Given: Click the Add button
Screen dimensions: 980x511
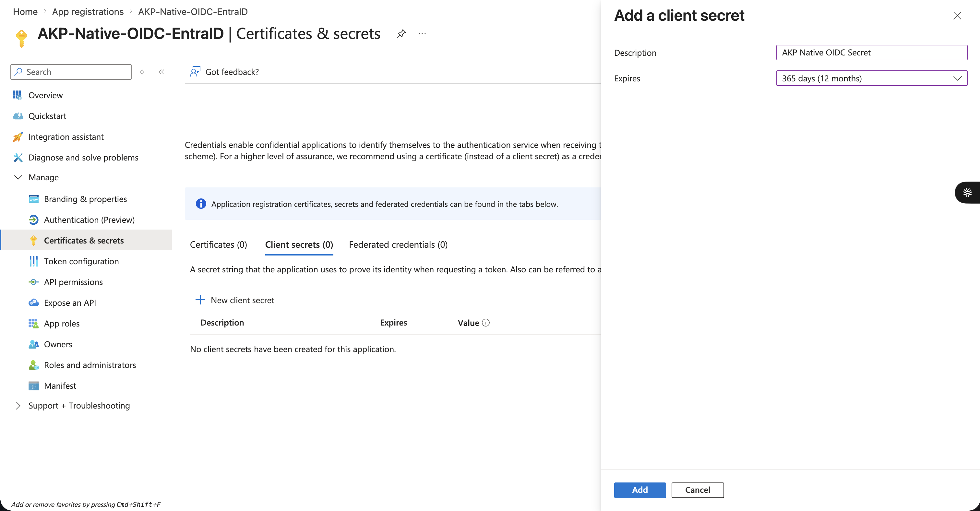Looking at the screenshot, I should click(x=640, y=490).
